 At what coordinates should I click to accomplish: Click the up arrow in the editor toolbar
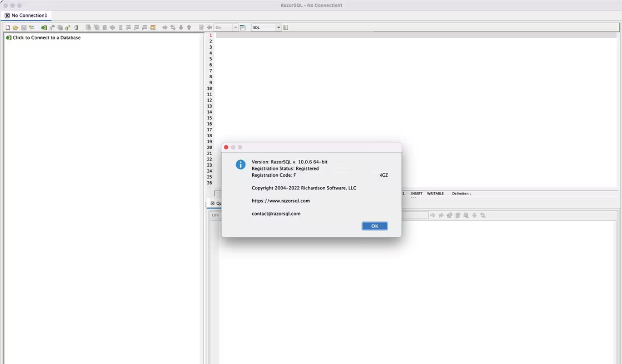pos(189,27)
